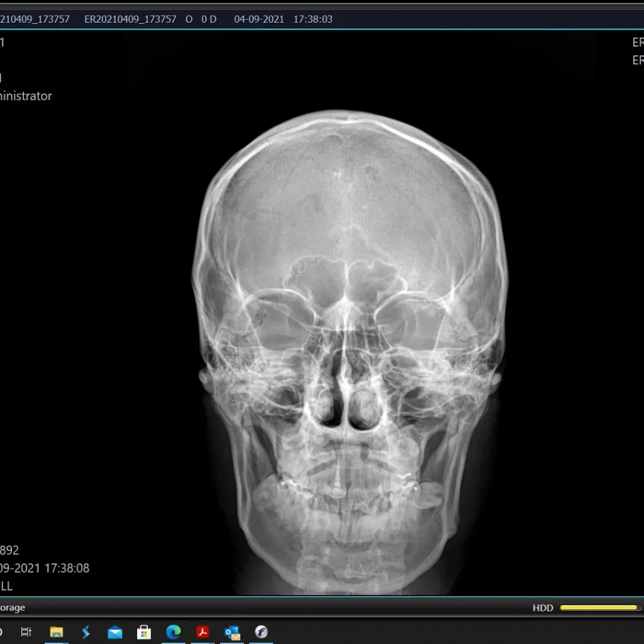Select the ER20210409_173757 study header entry
This screenshot has width=644, height=644.
(130, 19)
